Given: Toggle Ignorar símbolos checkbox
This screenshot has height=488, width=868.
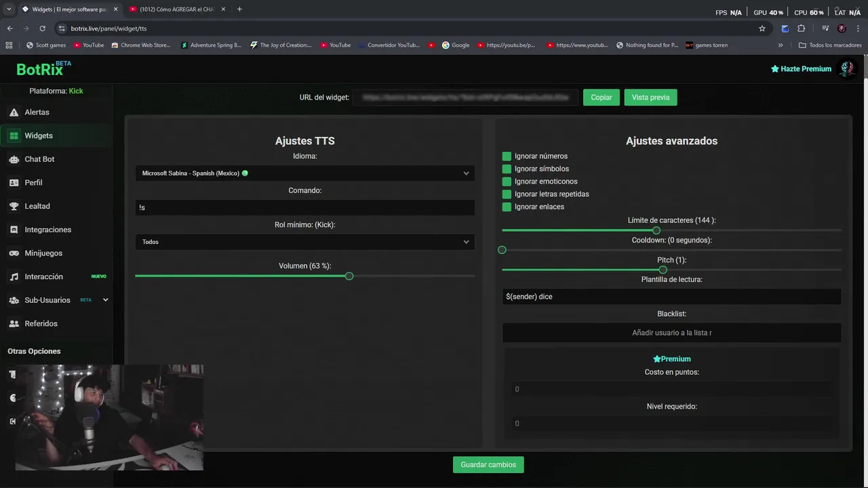Looking at the screenshot, I should click(507, 169).
